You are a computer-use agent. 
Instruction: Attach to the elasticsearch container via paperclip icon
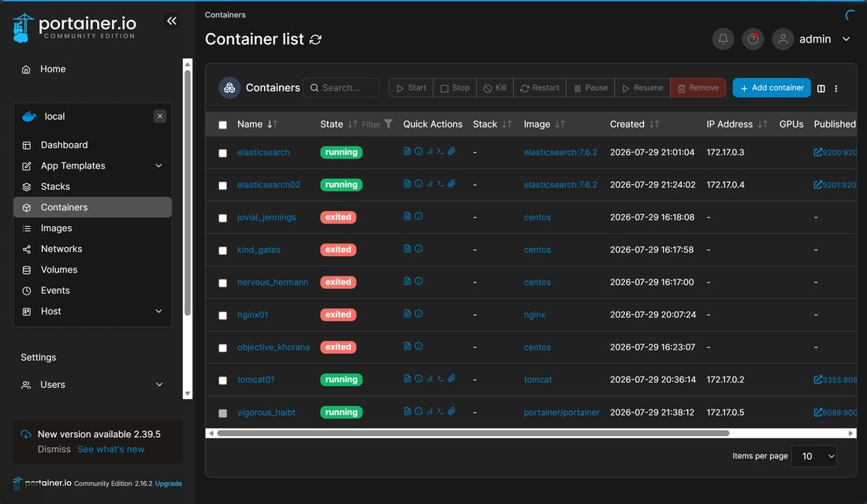coord(452,151)
